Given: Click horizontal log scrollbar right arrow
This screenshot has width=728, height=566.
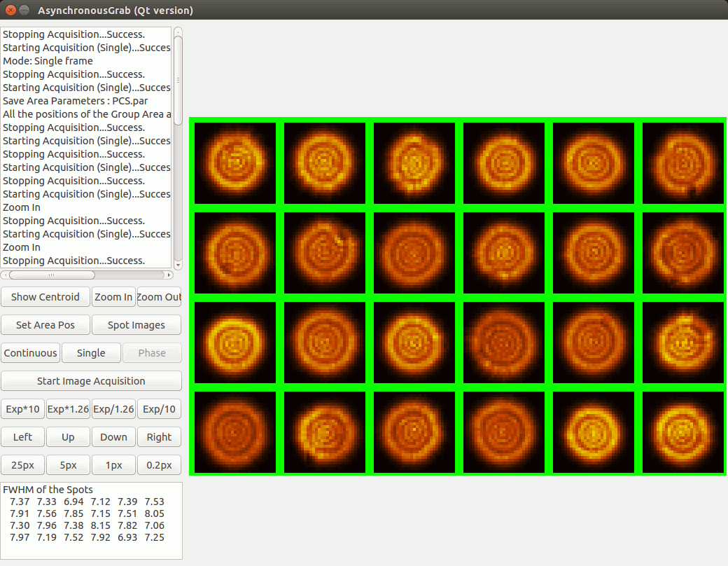Looking at the screenshot, I should (x=169, y=275).
